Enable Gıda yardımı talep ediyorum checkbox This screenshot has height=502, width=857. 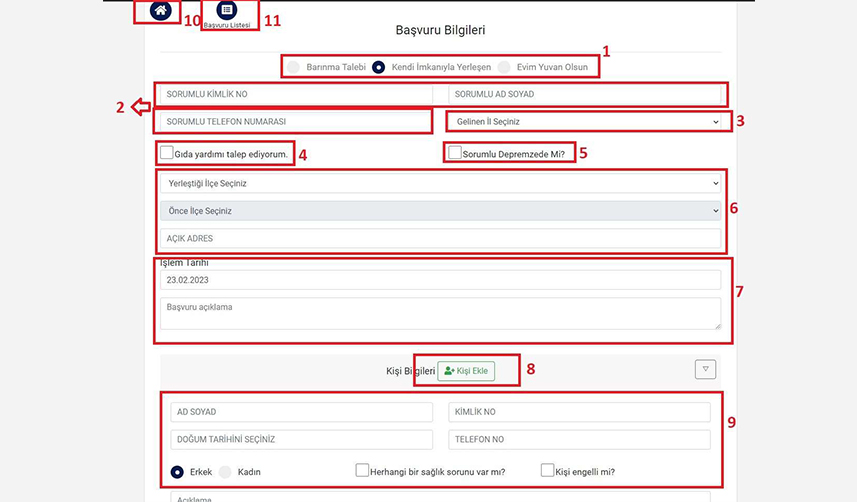(x=167, y=154)
